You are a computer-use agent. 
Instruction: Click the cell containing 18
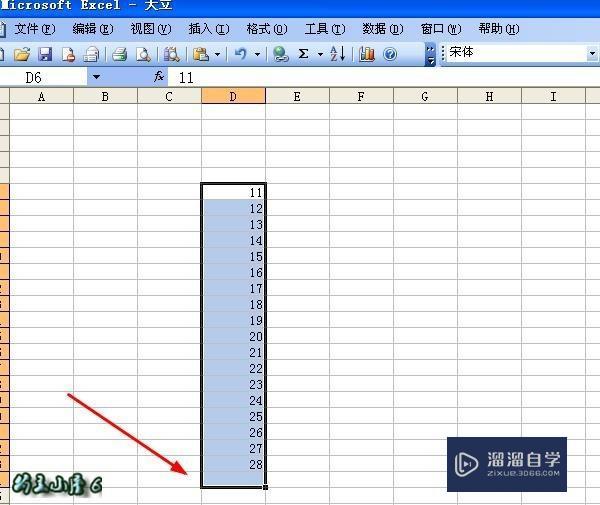point(233,304)
